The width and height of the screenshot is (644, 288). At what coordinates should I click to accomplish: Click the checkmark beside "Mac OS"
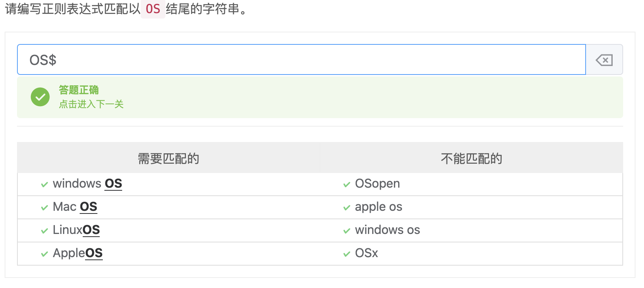pyautogui.click(x=44, y=208)
